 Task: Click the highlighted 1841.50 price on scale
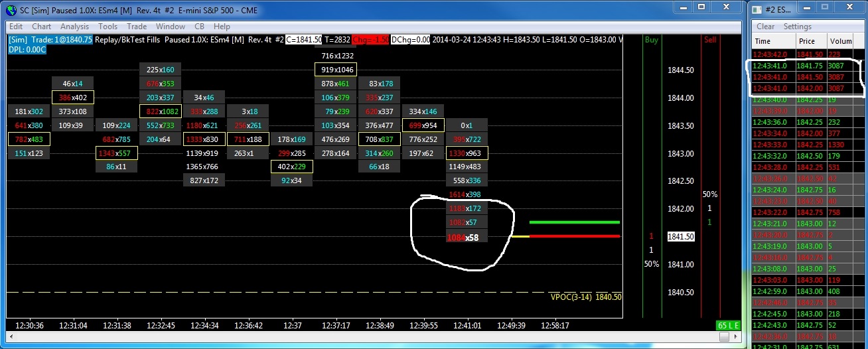point(681,237)
